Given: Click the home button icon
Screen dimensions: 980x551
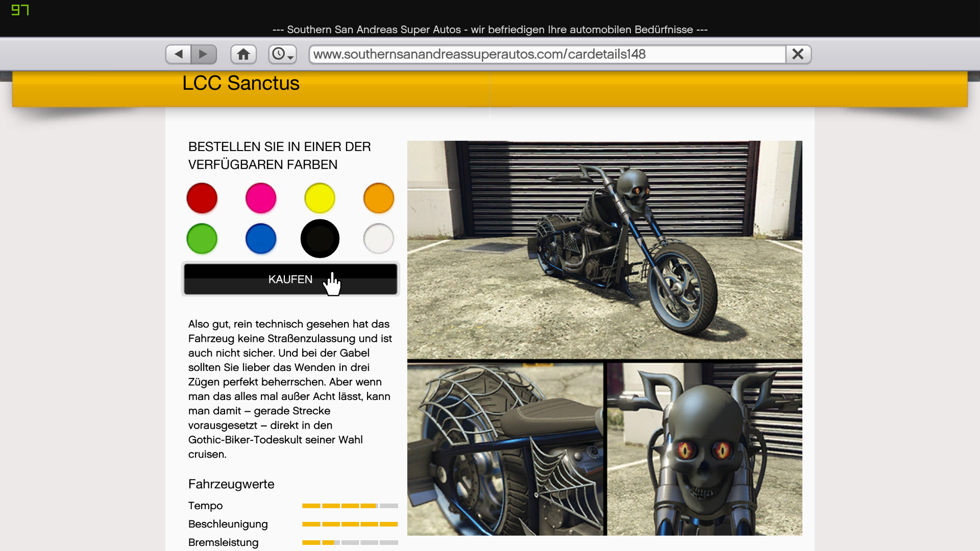Looking at the screenshot, I should pyautogui.click(x=243, y=54).
